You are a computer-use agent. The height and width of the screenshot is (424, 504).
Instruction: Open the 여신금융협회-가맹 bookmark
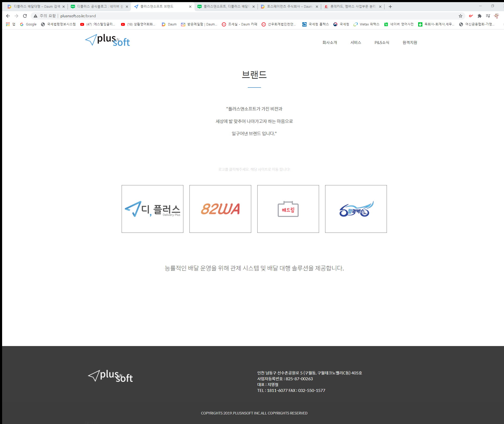pos(477,24)
